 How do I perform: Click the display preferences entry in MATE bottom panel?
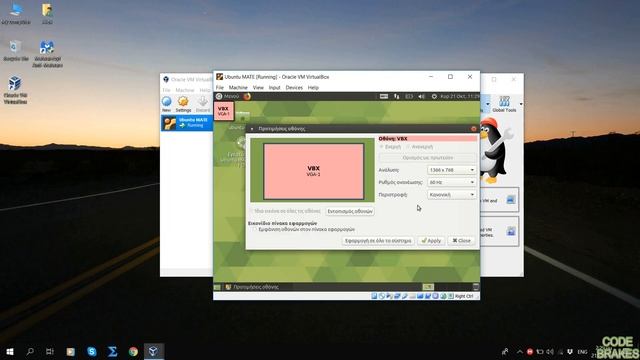252,287
